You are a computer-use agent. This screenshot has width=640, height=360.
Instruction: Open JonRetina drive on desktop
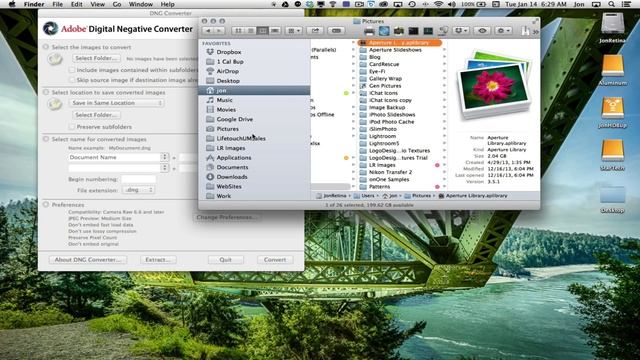click(x=612, y=28)
